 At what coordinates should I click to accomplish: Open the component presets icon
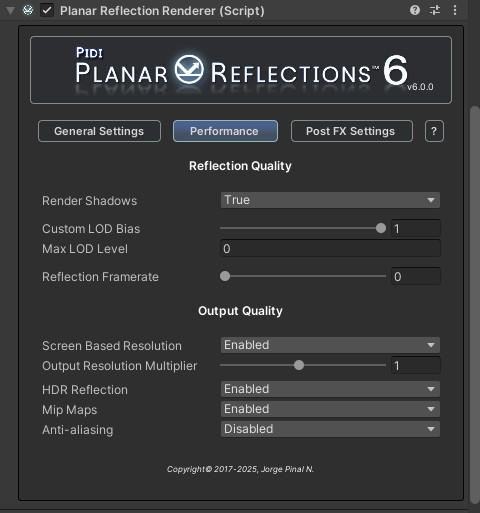435,10
